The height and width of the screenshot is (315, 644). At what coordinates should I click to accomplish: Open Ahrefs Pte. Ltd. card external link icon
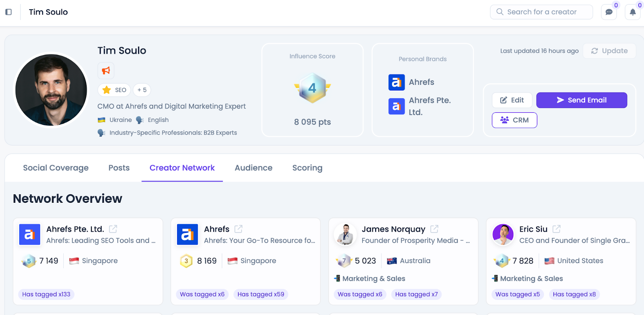point(113,229)
